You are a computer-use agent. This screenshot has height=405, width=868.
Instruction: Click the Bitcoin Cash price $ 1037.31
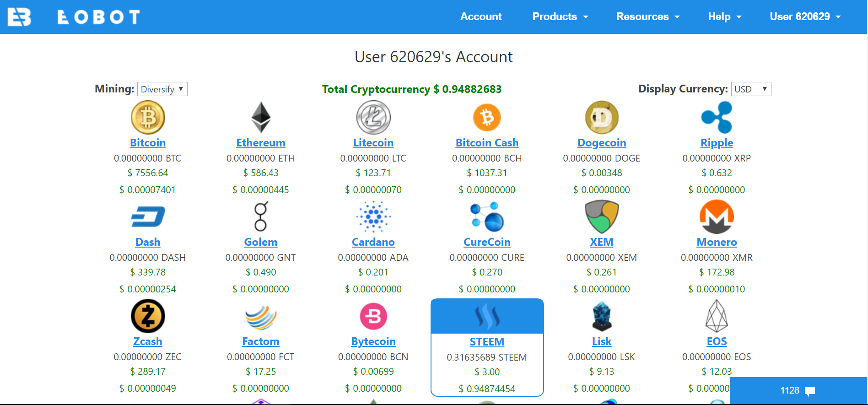(x=487, y=173)
